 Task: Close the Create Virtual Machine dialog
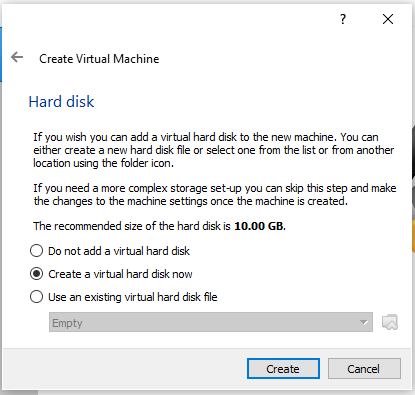point(388,19)
